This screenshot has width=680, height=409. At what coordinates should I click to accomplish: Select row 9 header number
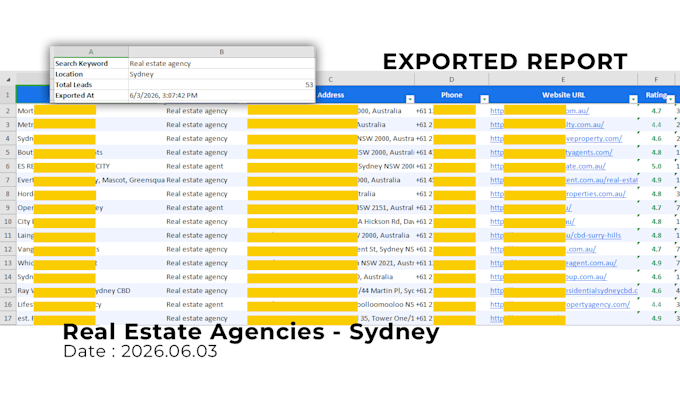pyautogui.click(x=8, y=208)
